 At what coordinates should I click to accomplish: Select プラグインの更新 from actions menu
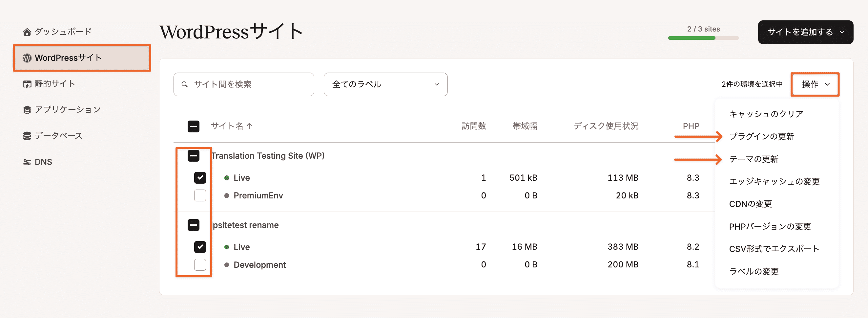coord(761,137)
